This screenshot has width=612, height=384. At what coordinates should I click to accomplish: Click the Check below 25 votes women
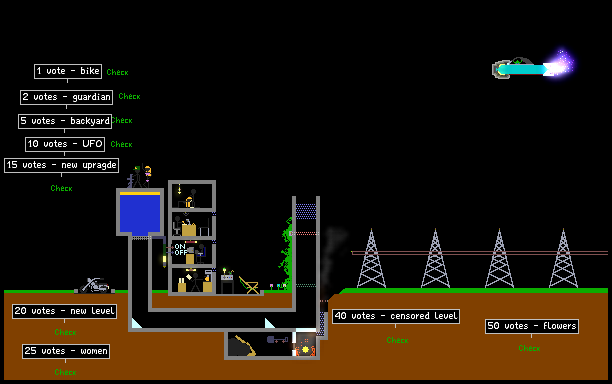[x=65, y=372]
